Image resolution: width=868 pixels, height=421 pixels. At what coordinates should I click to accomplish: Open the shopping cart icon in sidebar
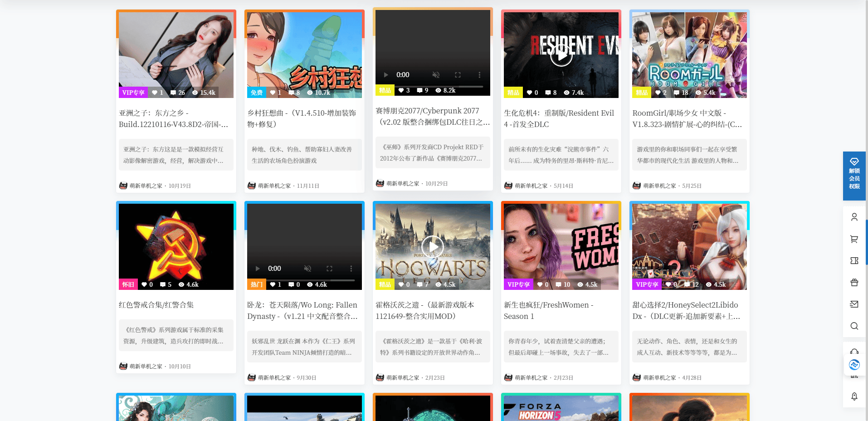(854, 239)
